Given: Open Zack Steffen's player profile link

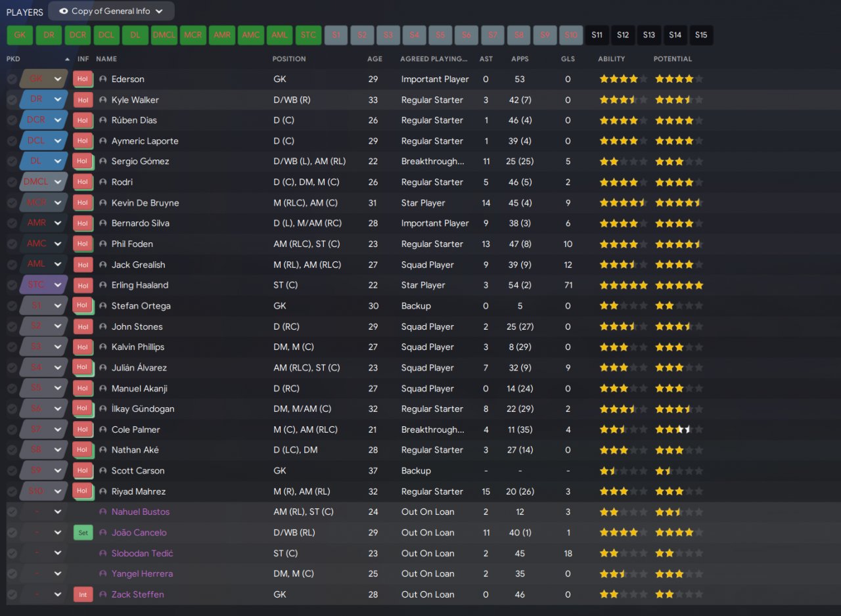Looking at the screenshot, I should pyautogui.click(x=138, y=595).
